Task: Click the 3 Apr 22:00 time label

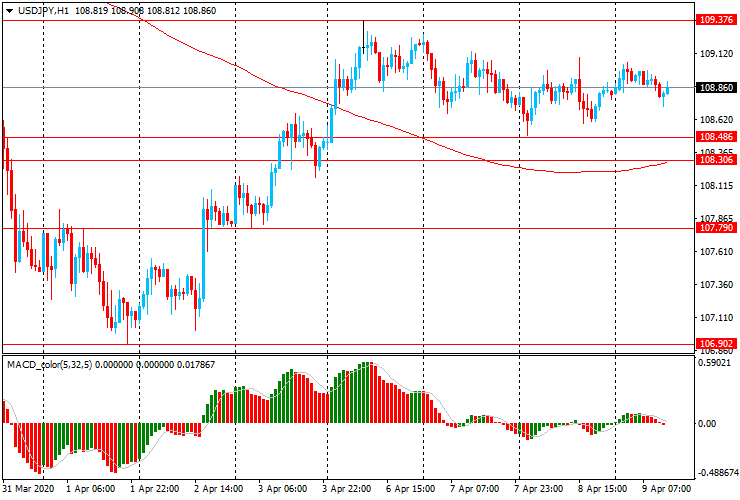Action: [x=346, y=489]
